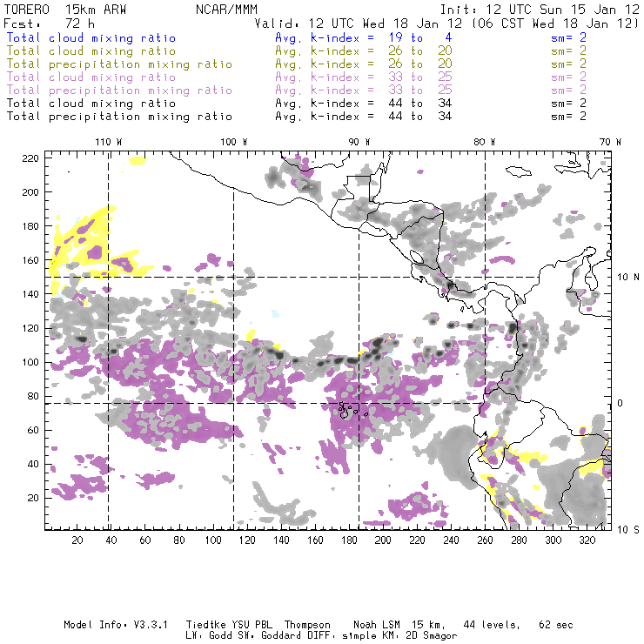The height and width of the screenshot is (644, 644).
Task: Click the black "Total precipitation mixing ratio" legend entry
Action: (119, 117)
